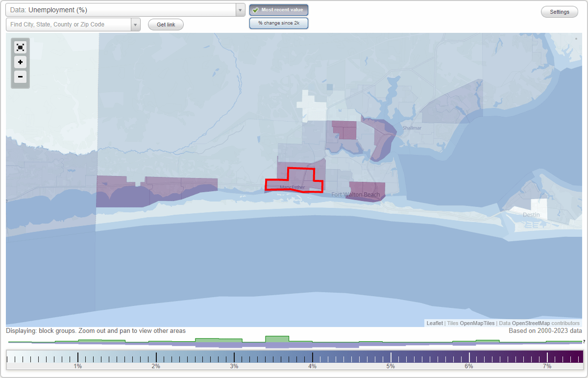Select the Most recent value option
Image resolution: width=588 pixels, height=378 pixels.
click(x=279, y=10)
